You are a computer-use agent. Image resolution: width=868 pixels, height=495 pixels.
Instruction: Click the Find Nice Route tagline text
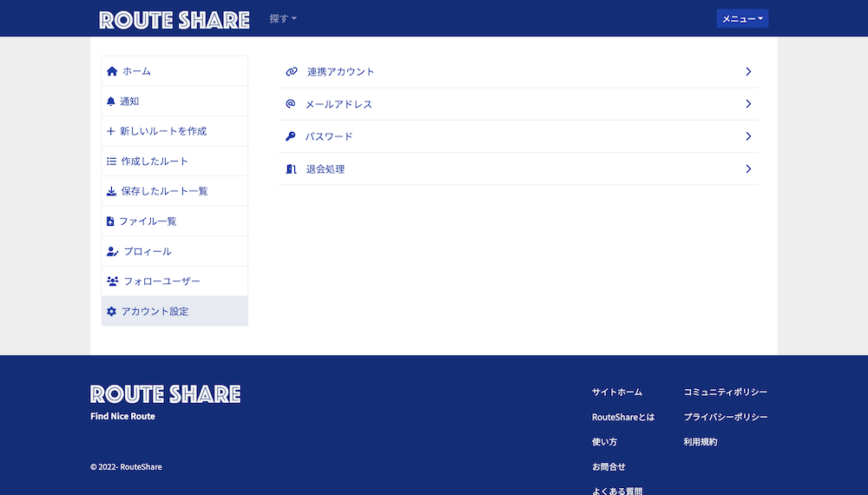pos(123,416)
